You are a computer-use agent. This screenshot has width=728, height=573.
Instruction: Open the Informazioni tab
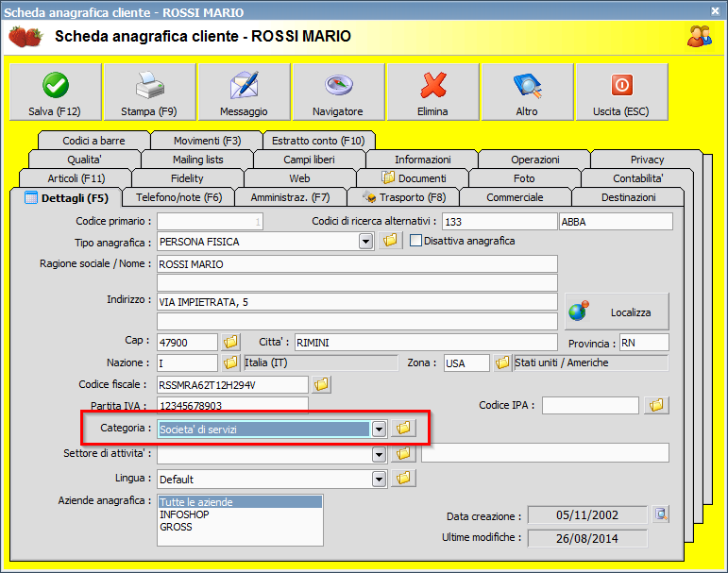coord(422,160)
